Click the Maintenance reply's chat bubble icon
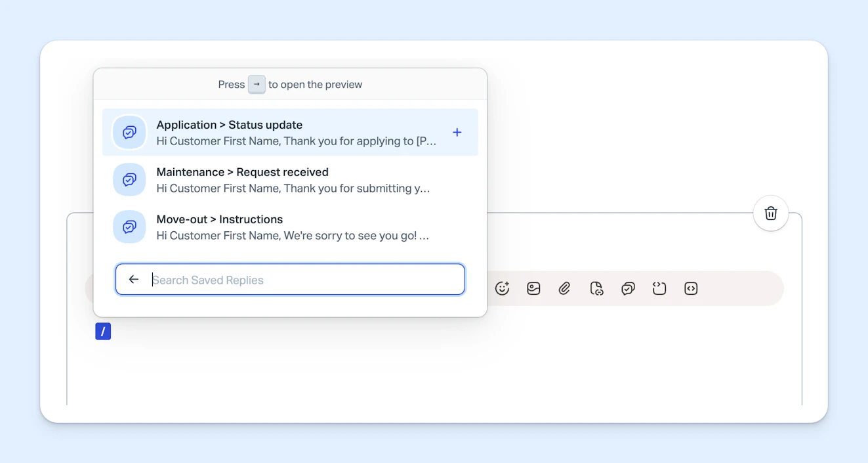The height and width of the screenshot is (463, 868). (129, 179)
